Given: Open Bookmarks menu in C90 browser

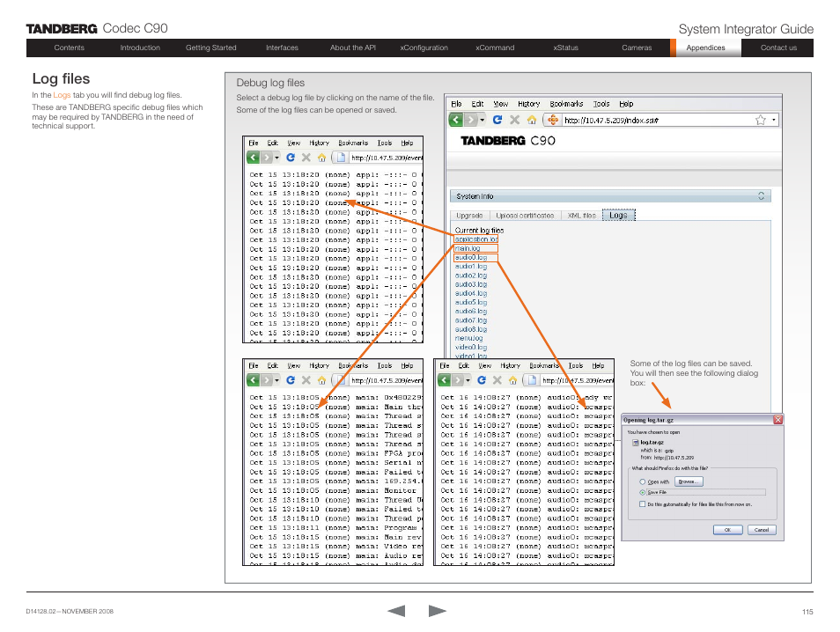Looking at the screenshot, I should [566, 104].
